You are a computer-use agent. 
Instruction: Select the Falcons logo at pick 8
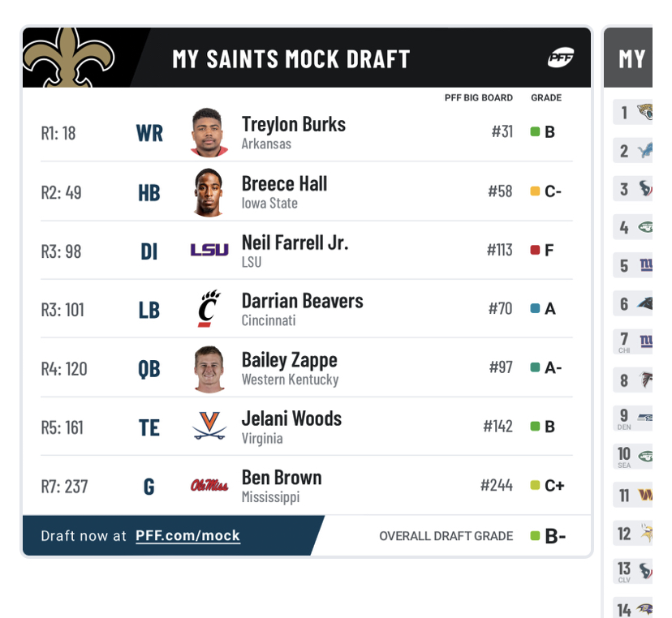(x=646, y=380)
